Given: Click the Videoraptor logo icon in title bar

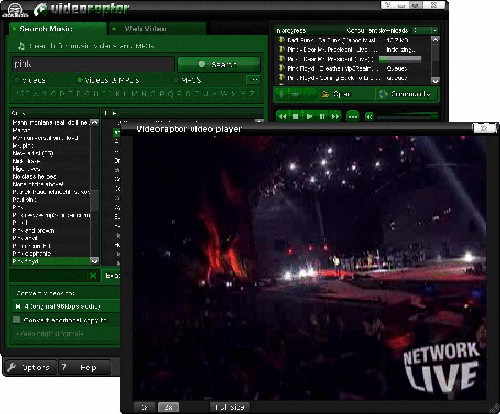Looking at the screenshot, I should click(x=41, y=9).
